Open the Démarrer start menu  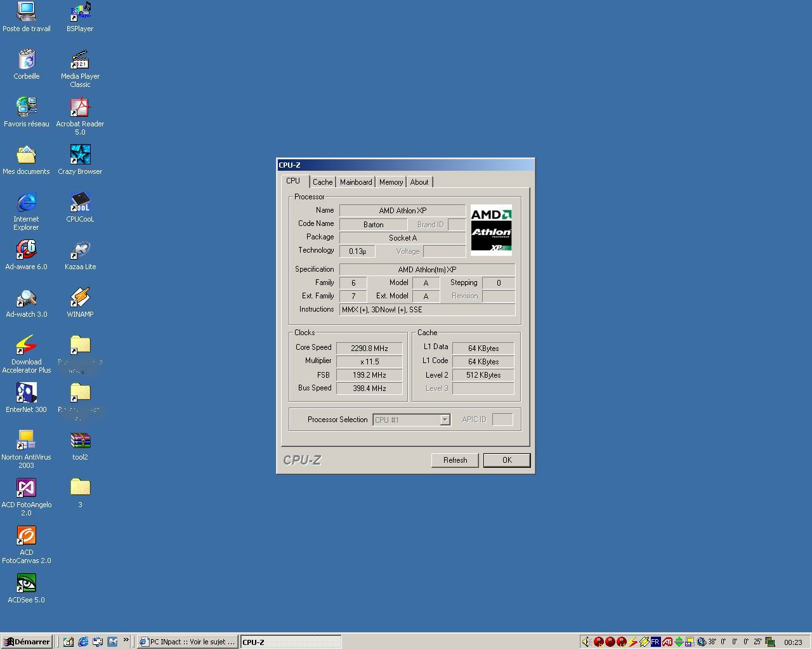pyautogui.click(x=26, y=642)
